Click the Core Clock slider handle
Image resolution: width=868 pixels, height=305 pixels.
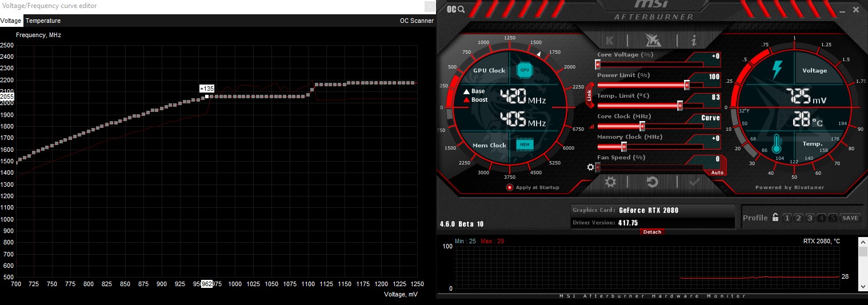[x=642, y=126]
